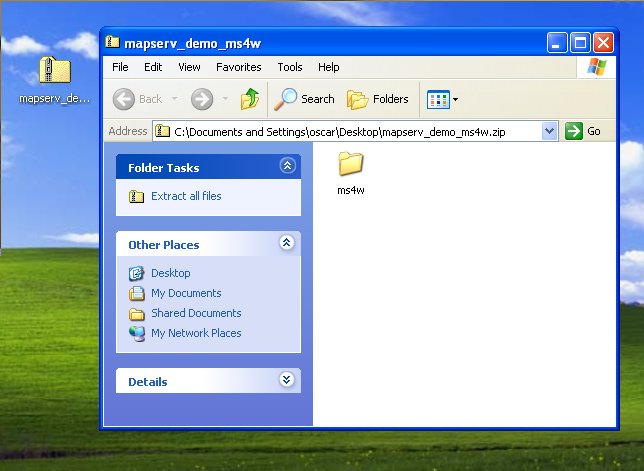
Task: Select the mapserv_demo zip desktop icon
Action: pos(54,72)
